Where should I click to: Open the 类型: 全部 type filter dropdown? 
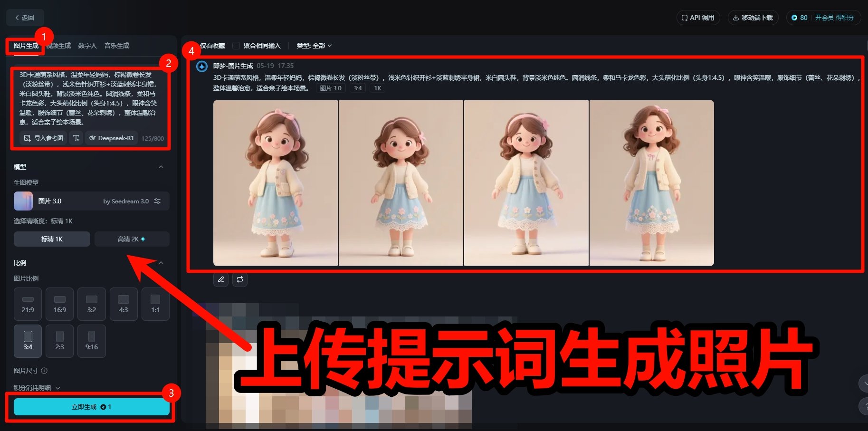coord(314,45)
